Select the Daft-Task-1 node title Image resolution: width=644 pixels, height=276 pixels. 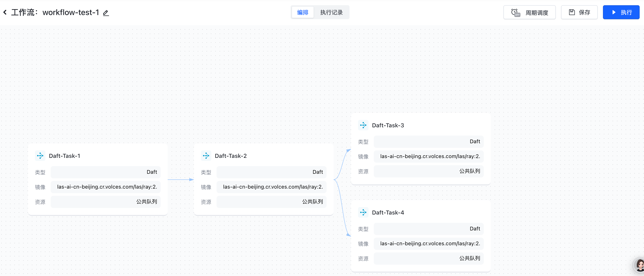coord(64,156)
